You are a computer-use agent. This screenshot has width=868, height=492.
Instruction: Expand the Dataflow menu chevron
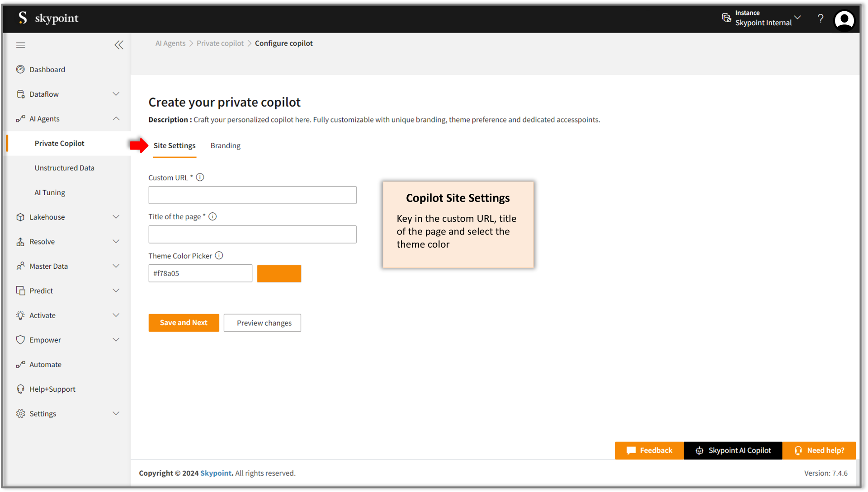click(x=116, y=94)
